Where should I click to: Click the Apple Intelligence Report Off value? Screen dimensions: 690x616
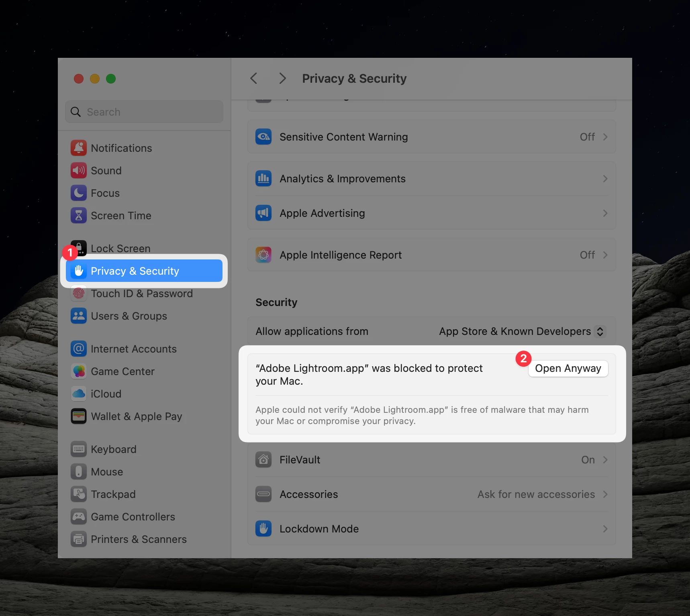pos(587,255)
